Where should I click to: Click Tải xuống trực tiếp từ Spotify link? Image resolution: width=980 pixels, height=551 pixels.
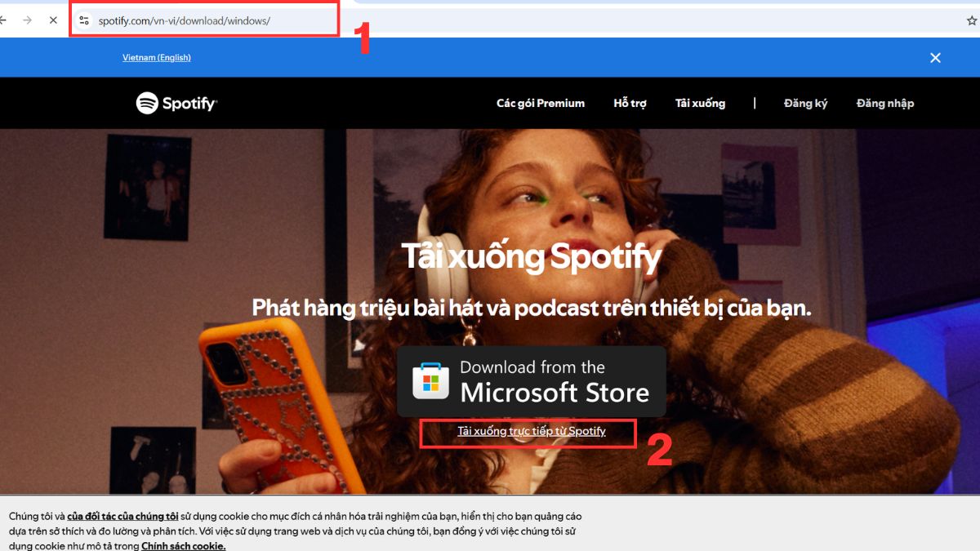click(532, 431)
